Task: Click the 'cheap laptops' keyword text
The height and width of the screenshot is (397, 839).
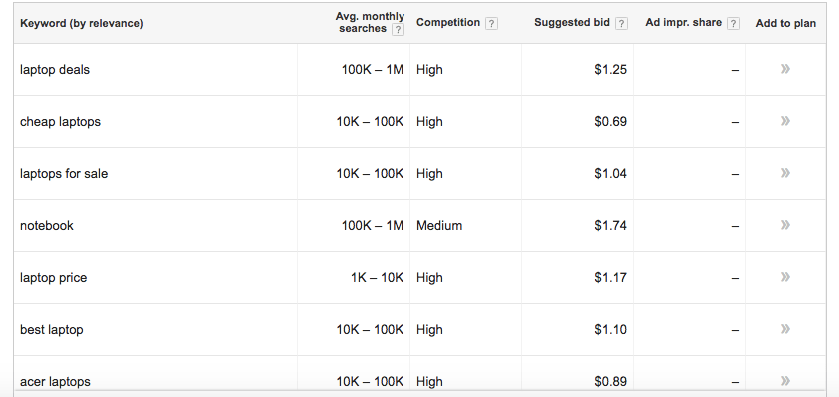Action: point(60,121)
